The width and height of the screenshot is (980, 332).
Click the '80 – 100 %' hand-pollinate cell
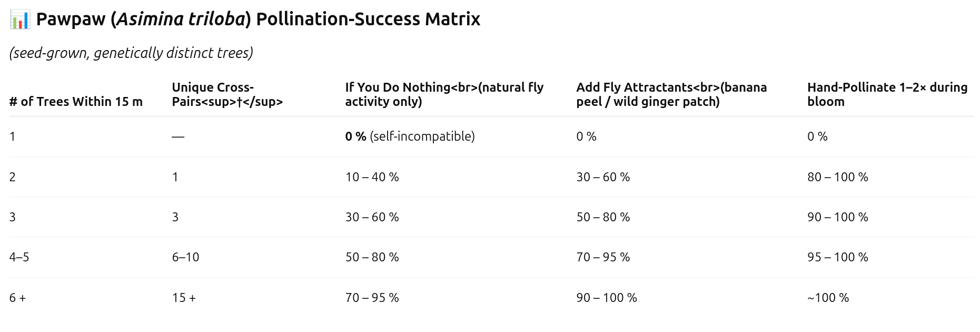click(837, 177)
